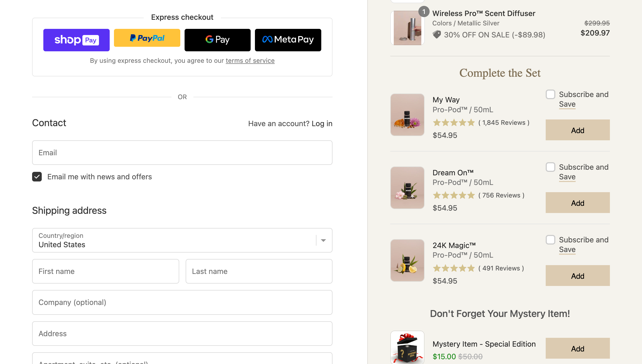Click the My Way product image
The image size is (642, 364).
pos(407,115)
